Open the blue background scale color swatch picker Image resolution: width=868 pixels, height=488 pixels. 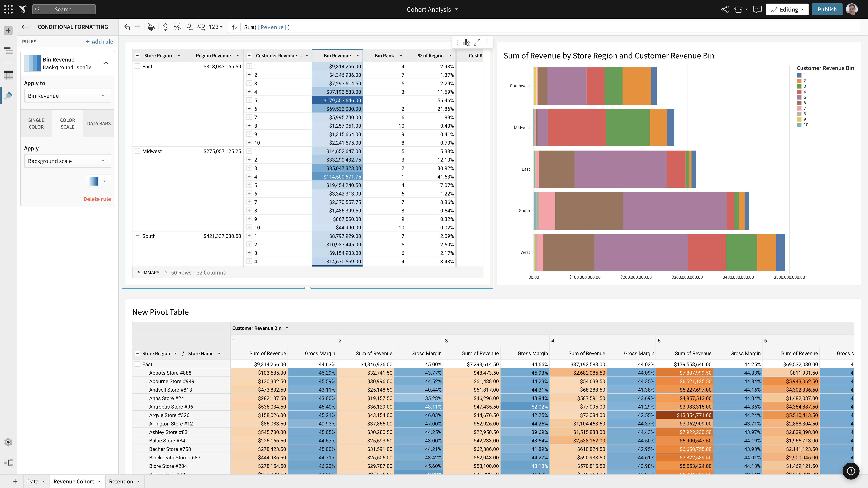click(98, 181)
